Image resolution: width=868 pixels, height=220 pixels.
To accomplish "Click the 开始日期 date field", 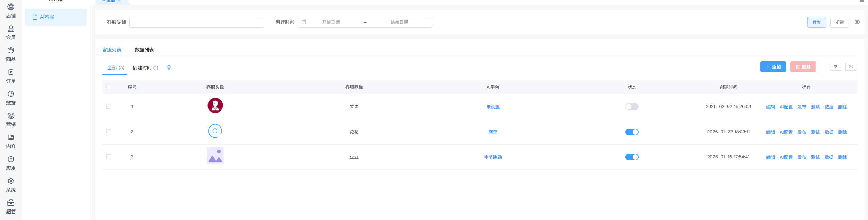I will coord(331,22).
